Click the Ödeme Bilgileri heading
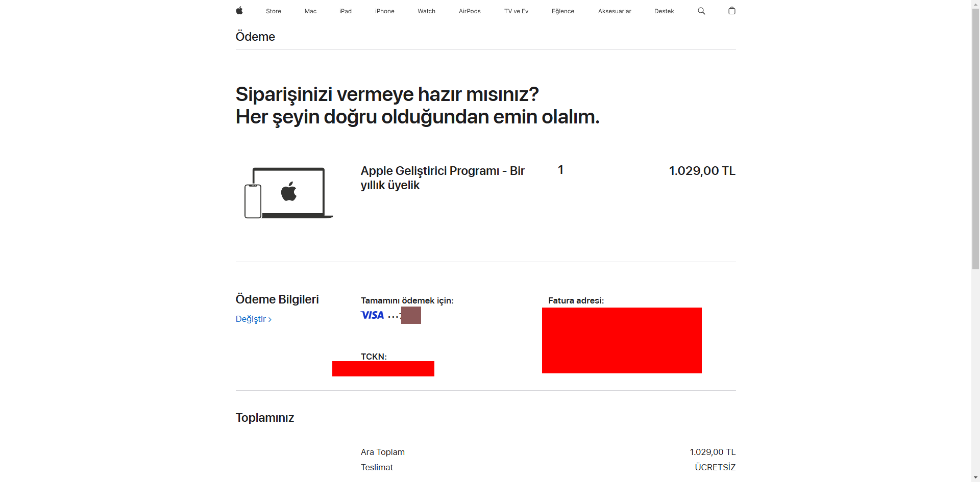The image size is (980, 482). tap(277, 299)
